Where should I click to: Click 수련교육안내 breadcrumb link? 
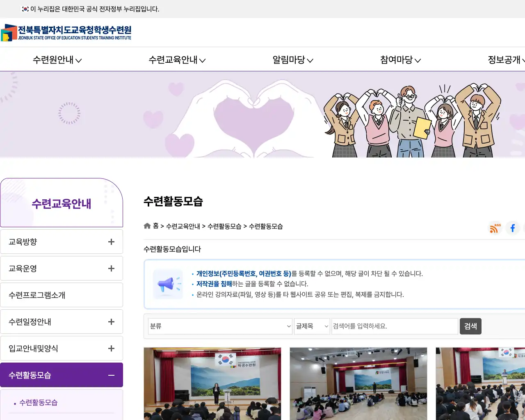pos(183,226)
